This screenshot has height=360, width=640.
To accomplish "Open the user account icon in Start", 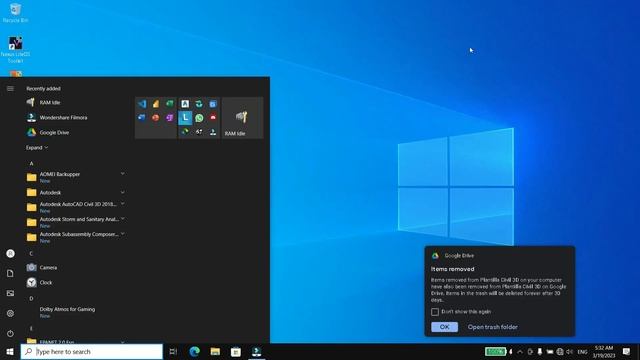I will point(10,253).
